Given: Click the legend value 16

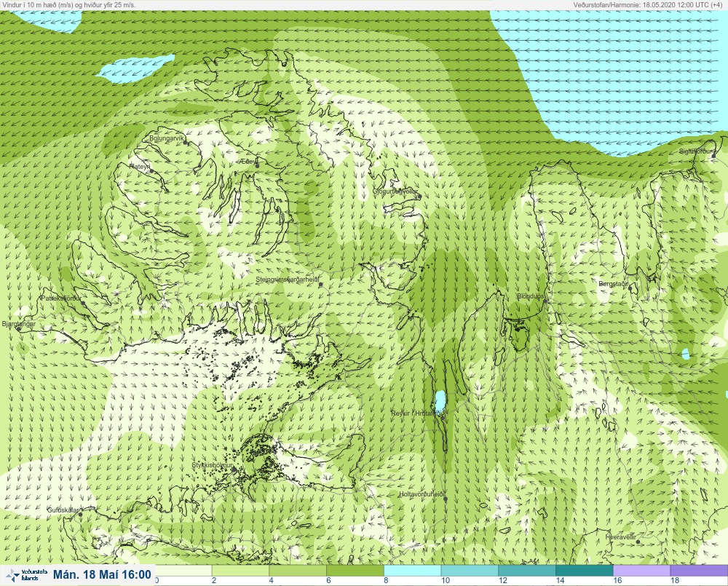Looking at the screenshot, I should [617, 580].
